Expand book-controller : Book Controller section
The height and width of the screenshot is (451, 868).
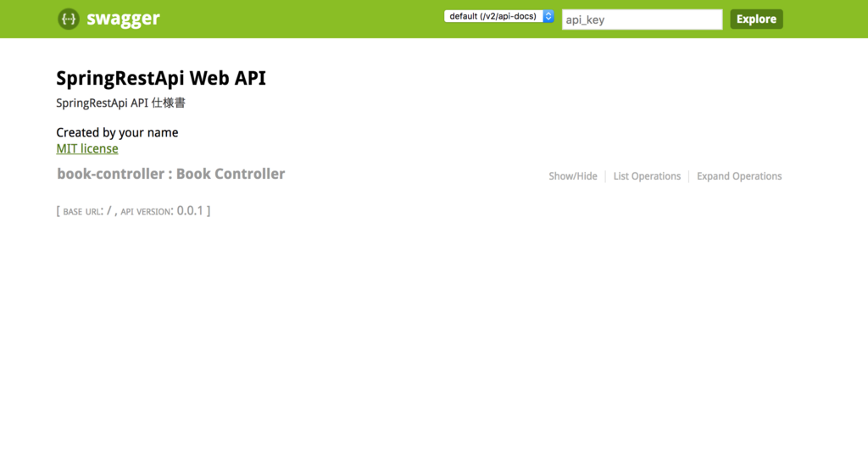point(171,174)
